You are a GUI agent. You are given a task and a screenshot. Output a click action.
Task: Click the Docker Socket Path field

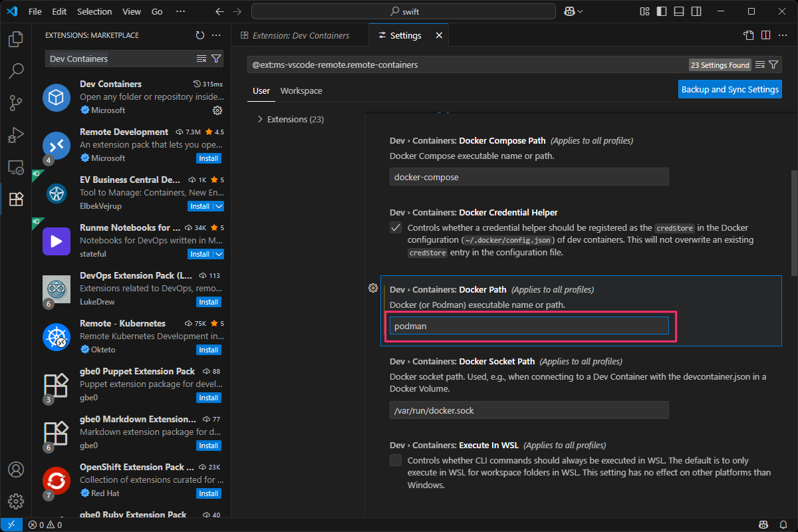point(529,410)
